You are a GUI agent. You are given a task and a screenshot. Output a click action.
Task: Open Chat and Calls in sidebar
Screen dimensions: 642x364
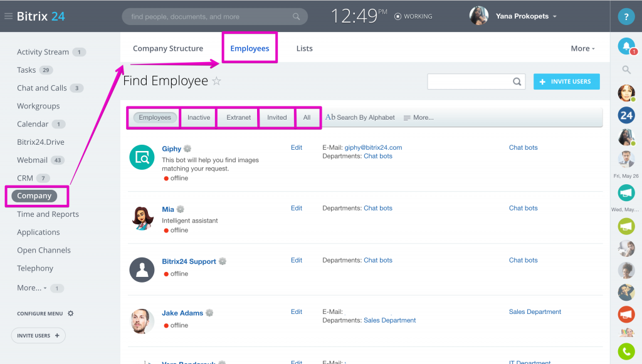point(42,88)
